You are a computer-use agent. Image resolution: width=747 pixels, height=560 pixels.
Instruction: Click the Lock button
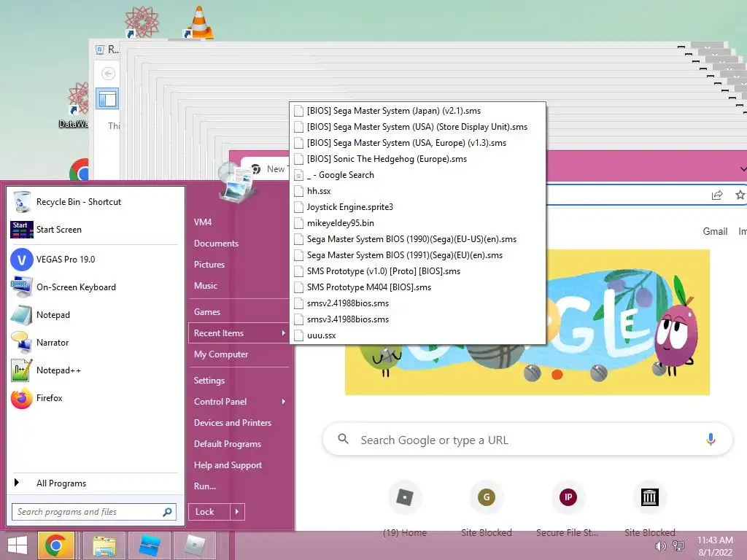pyautogui.click(x=209, y=512)
